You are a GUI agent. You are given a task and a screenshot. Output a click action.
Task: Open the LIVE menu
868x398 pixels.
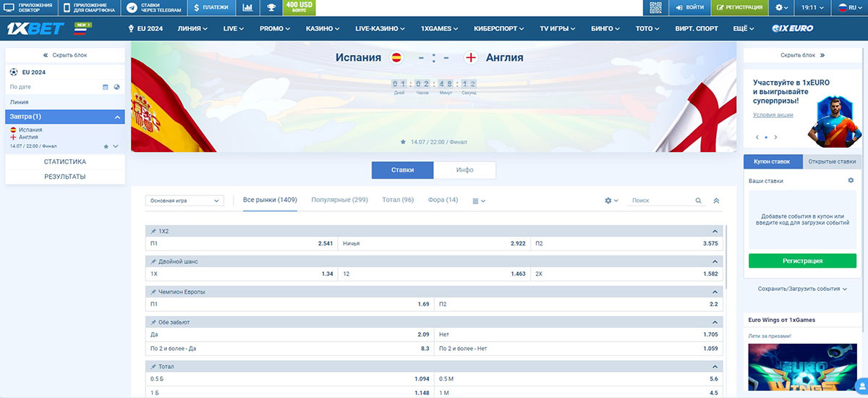click(x=234, y=29)
